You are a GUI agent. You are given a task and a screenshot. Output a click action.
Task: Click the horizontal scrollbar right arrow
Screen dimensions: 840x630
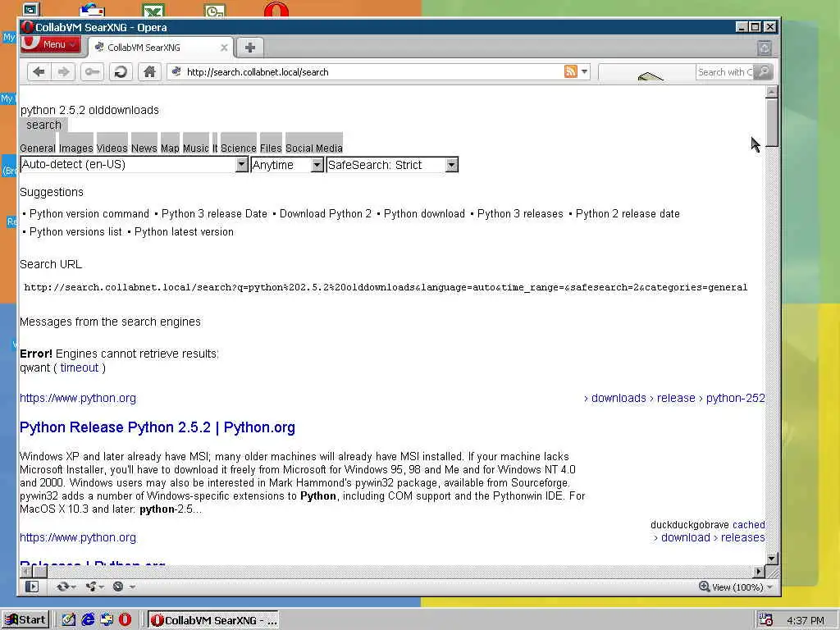pyautogui.click(x=759, y=572)
